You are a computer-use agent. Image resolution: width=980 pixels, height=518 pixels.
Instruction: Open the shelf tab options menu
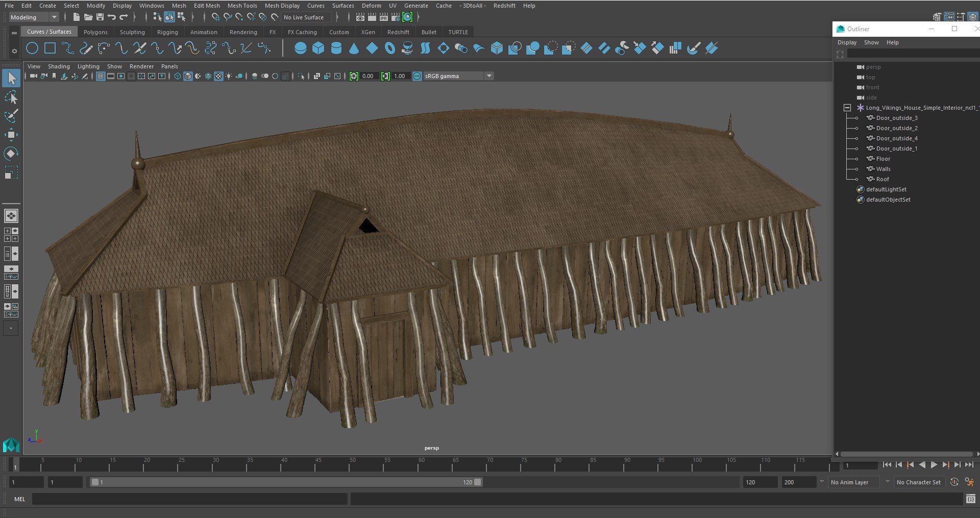point(14,33)
